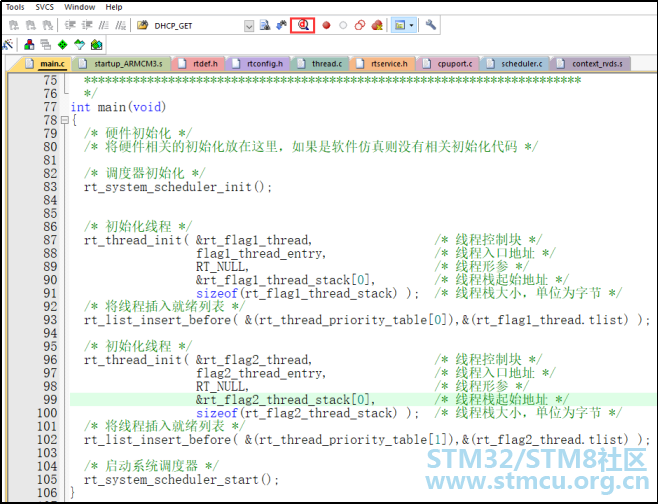Open the Window menu

tap(79, 7)
